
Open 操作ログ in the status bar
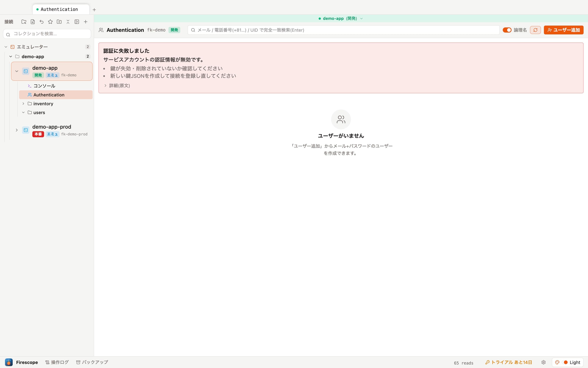[57, 362]
